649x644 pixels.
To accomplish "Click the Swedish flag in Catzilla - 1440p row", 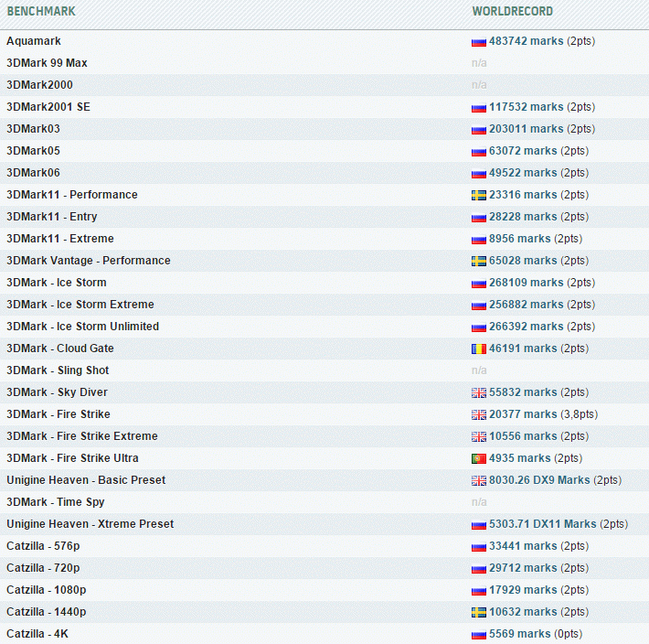I will click(x=478, y=612).
